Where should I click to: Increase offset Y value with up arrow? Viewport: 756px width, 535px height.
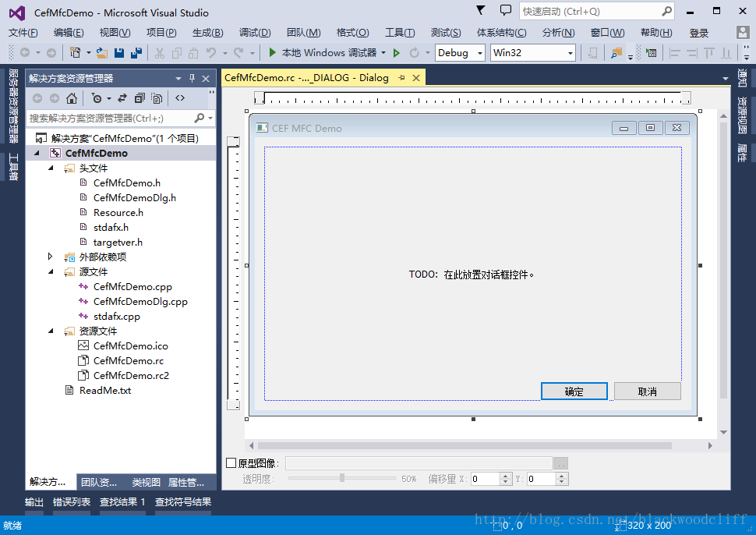(561, 476)
